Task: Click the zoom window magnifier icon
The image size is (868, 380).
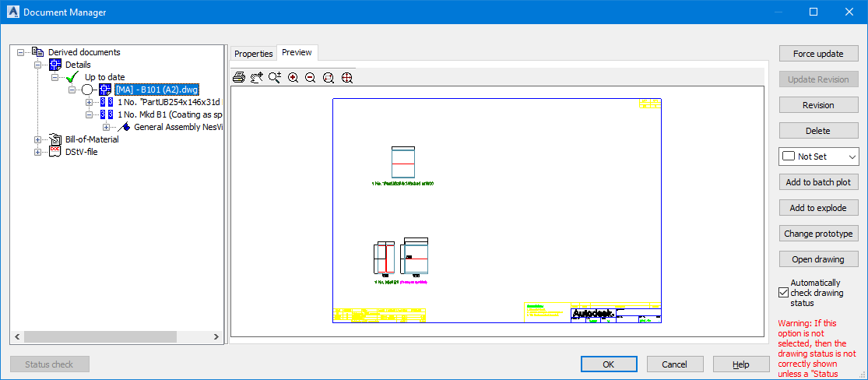Action: tap(329, 78)
